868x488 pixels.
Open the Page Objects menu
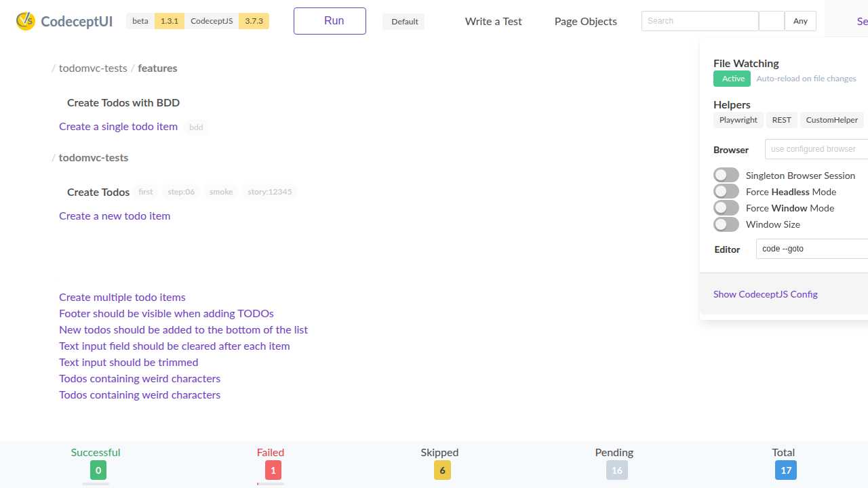586,22
